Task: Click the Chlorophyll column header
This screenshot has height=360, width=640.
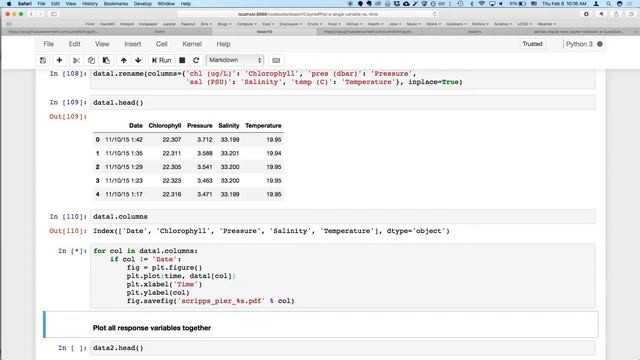Action: (x=164, y=126)
